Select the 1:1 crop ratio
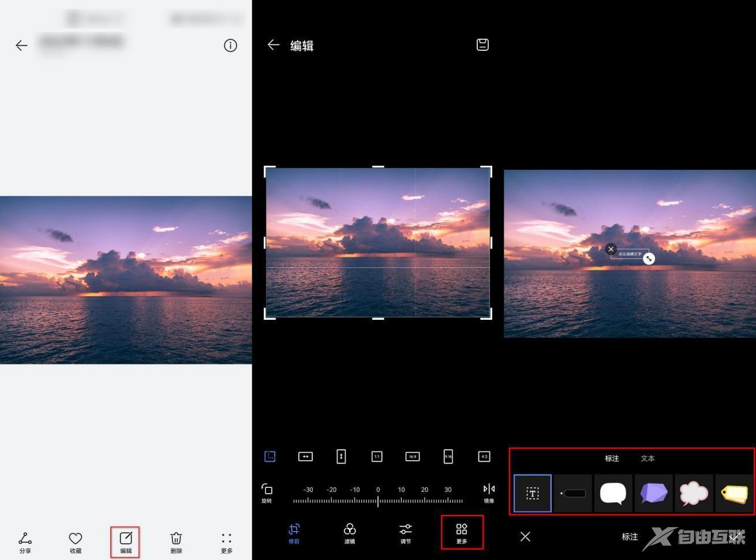 (x=377, y=457)
